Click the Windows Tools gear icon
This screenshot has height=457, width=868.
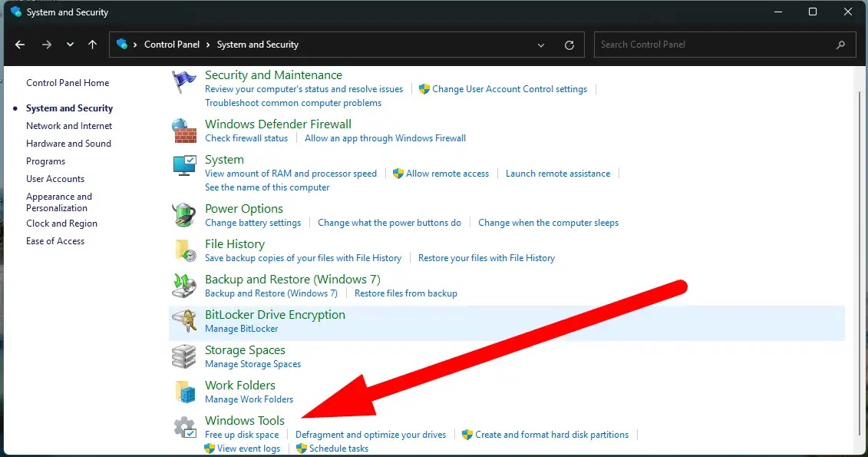pyautogui.click(x=184, y=428)
